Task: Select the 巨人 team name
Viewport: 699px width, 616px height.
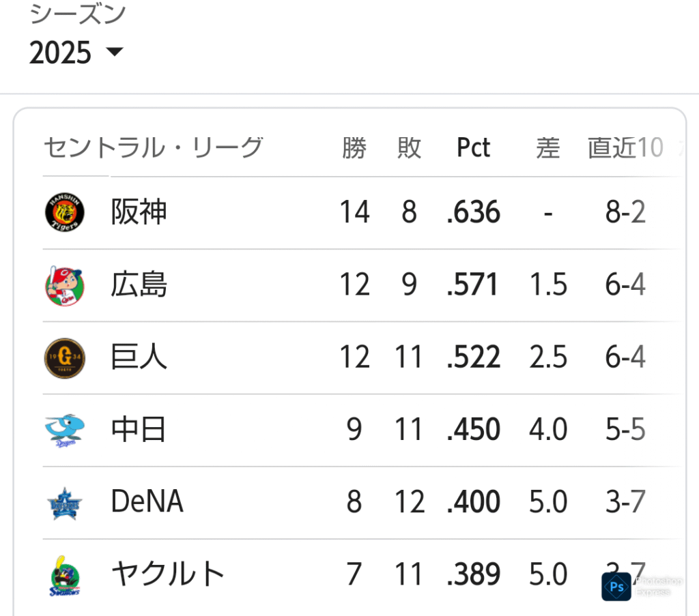Action: point(139,357)
